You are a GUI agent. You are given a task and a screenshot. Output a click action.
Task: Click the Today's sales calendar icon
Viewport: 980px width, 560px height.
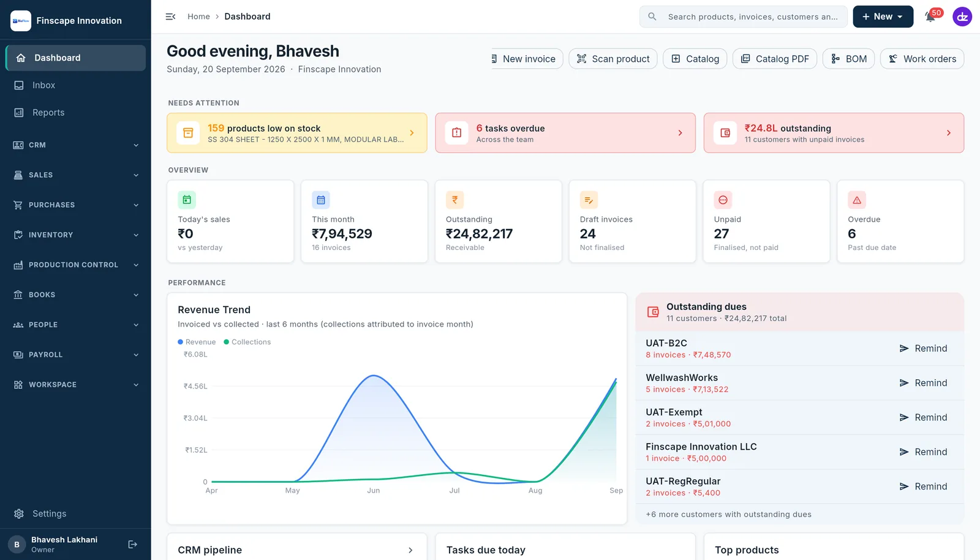point(187,200)
